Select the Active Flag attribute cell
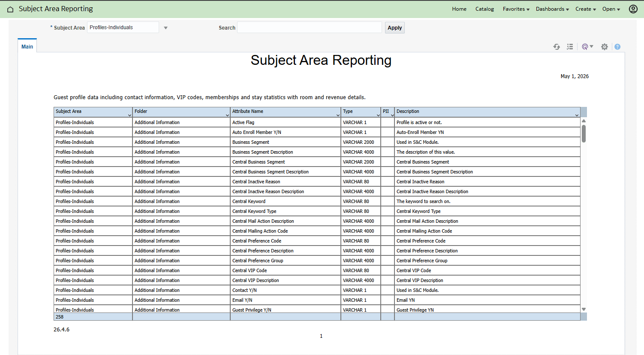644x355 pixels. [286, 122]
